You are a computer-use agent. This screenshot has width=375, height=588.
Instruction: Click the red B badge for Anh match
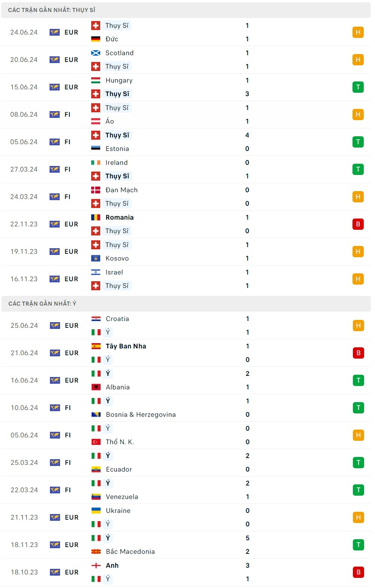coord(358,572)
